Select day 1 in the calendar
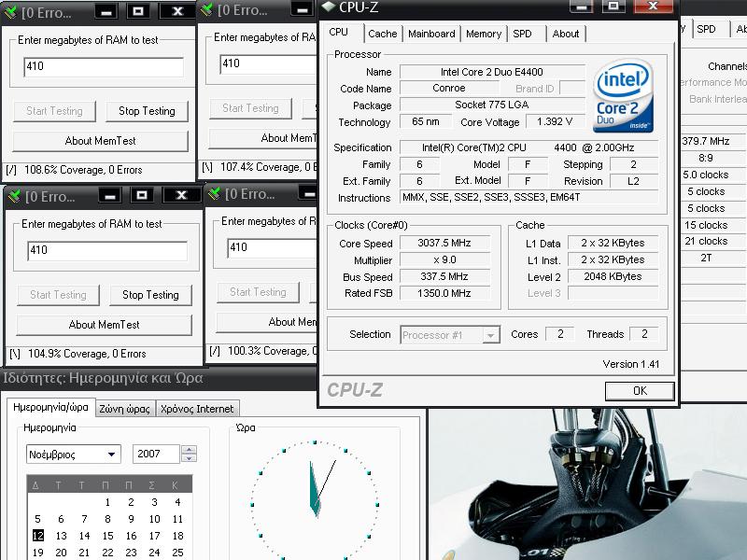747x560 pixels. 107,502
